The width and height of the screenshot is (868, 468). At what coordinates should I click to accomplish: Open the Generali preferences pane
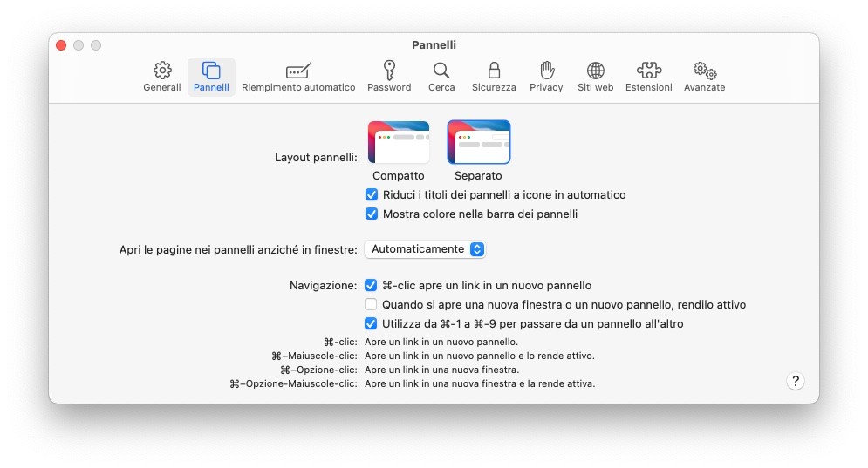click(x=162, y=77)
